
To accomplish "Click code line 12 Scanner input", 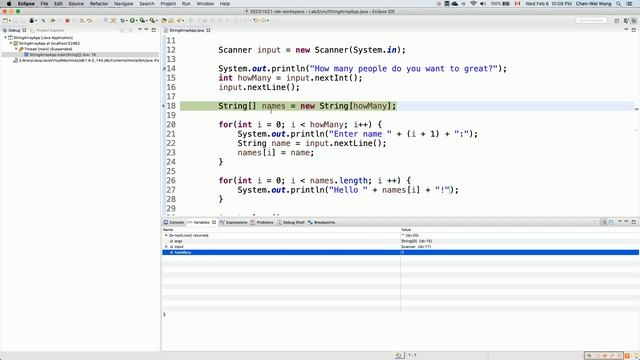I will tap(312, 50).
